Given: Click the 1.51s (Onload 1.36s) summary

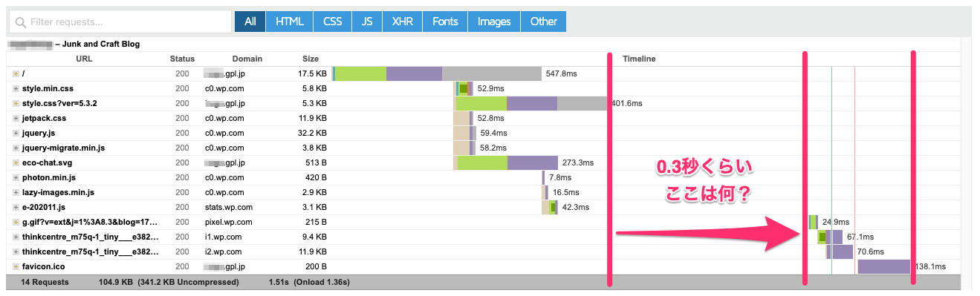Looking at the screenshot, I should click(309, 282).
